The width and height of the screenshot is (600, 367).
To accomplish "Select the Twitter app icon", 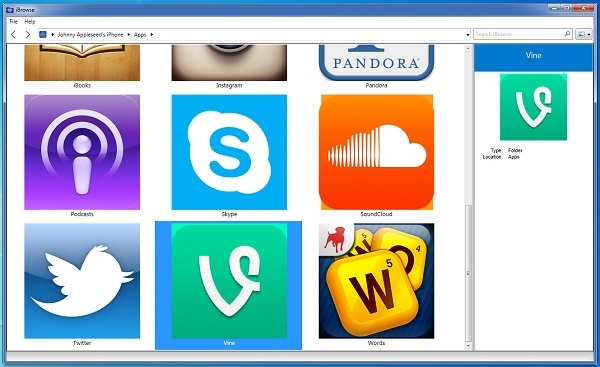I will point(82,281).
